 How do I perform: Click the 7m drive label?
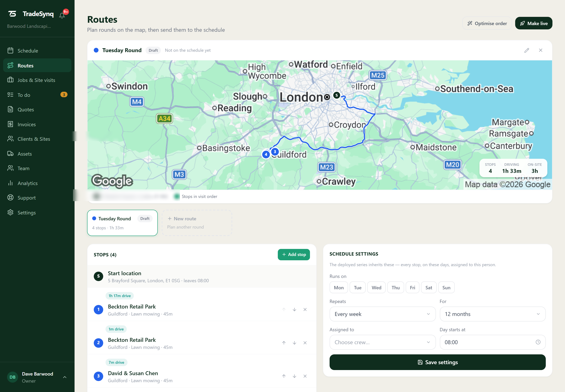[x=116, y=362]
